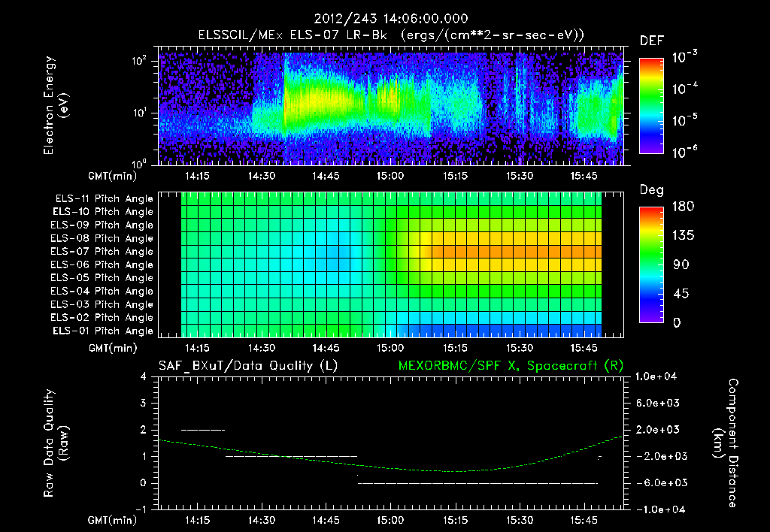This screenshot has height=532, width=770.
Task: Select the green MEXORBMC/SPF X, Spacecraft (R) legend
Action: point(511,366)
